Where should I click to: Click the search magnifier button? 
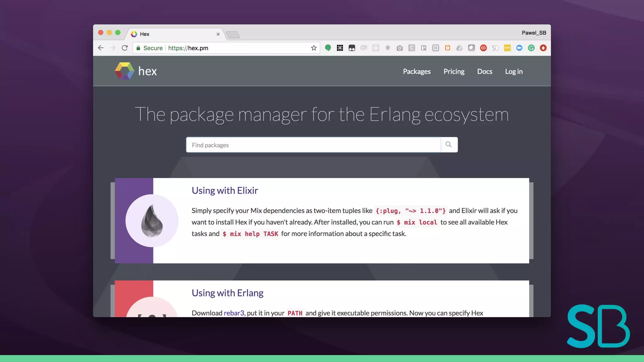pos(448,145)
